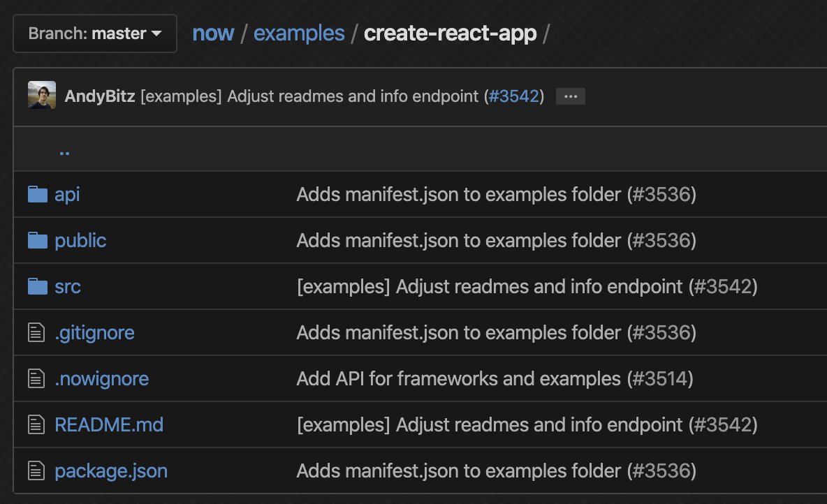827x504 pixels.
Task: Click the package.json file icon
Action: [36, 470]
